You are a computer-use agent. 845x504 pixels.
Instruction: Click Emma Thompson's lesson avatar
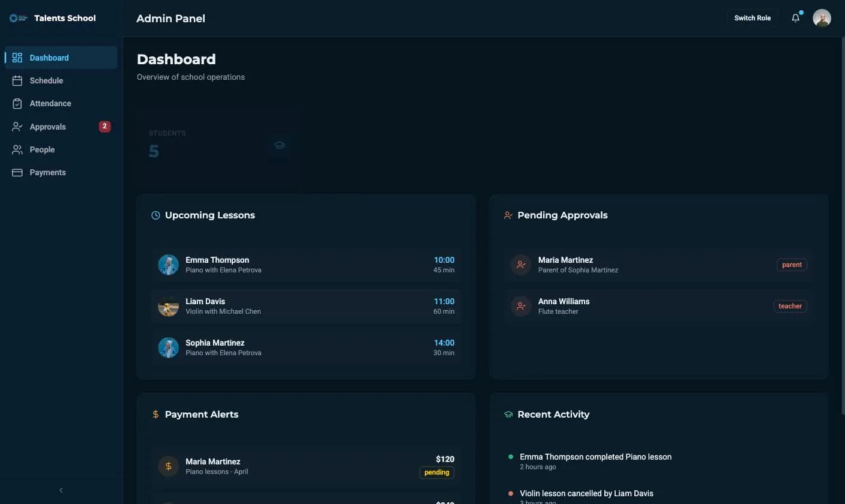(x=168, y=265)
